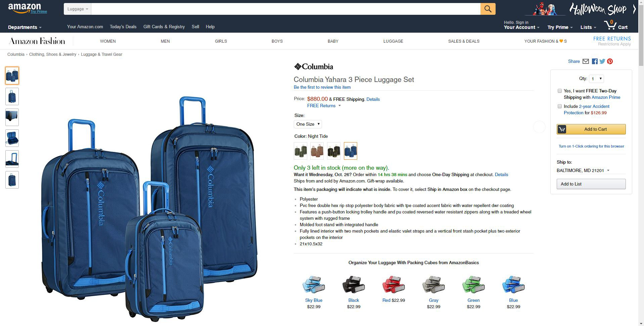Select the brown luggage color swatch
The image size is (644, 326).
click(x=317, y=151)
